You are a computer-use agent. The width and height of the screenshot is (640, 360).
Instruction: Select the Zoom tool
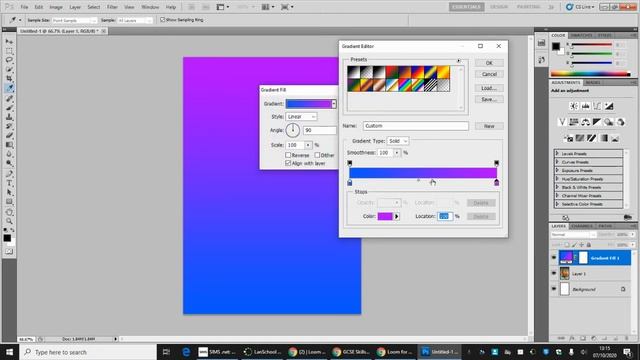point(9,221)
